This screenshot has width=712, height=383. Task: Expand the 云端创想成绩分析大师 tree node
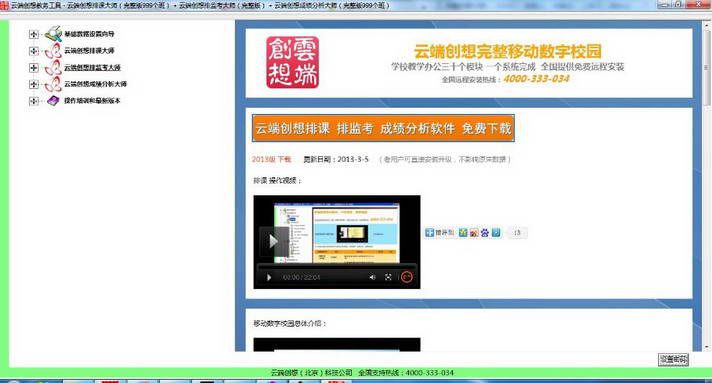click(x=34, y=85)
